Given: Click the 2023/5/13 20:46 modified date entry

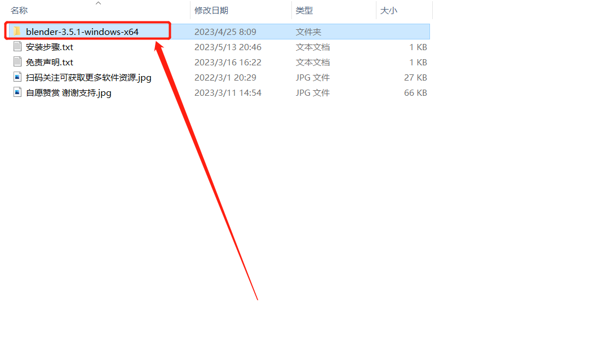Looking at the screenshot, I should (x=228, y=47).
